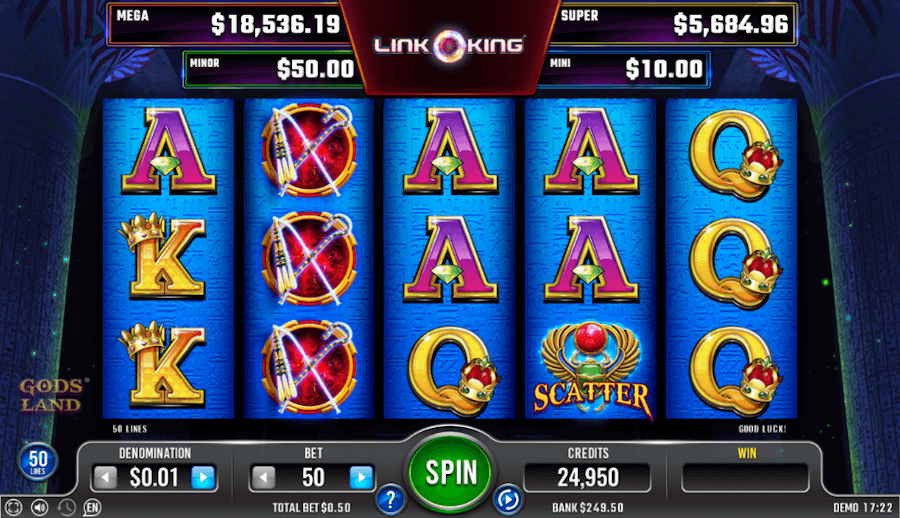The image size is (900, 518).
Task: Select the Minor jackpot panel
Action: [272, 69]
